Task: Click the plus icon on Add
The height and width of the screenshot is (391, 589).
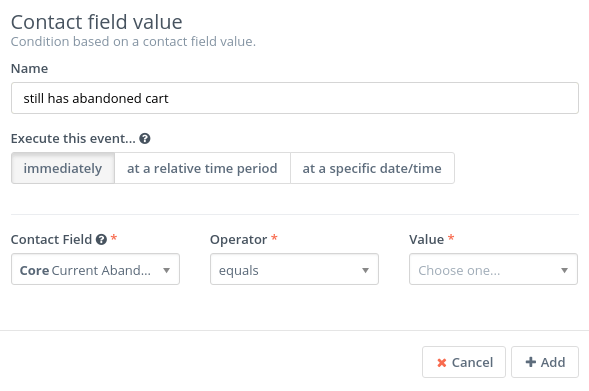Action: (530, 362)
